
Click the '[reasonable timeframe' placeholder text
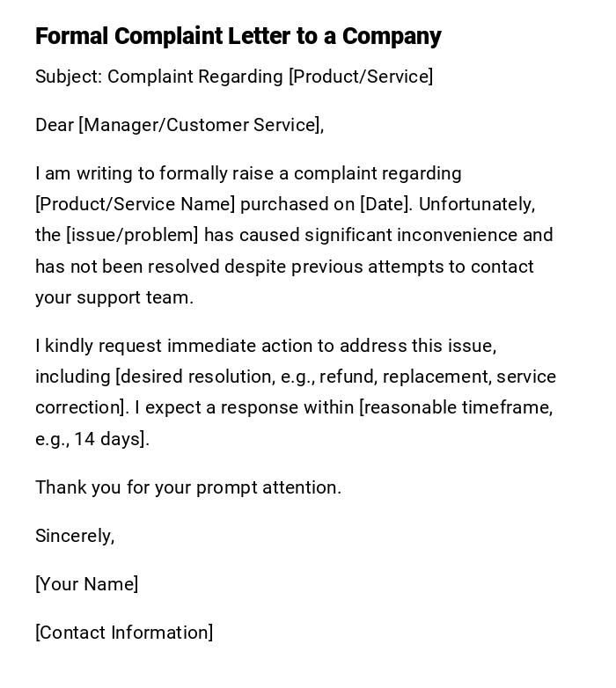click(x=456, y=407)
